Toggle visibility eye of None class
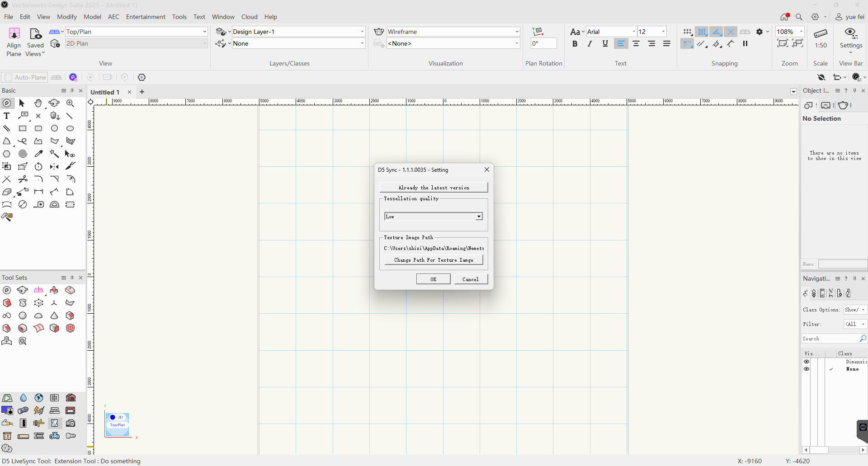868x466 pixels. [x=807, y=369]
